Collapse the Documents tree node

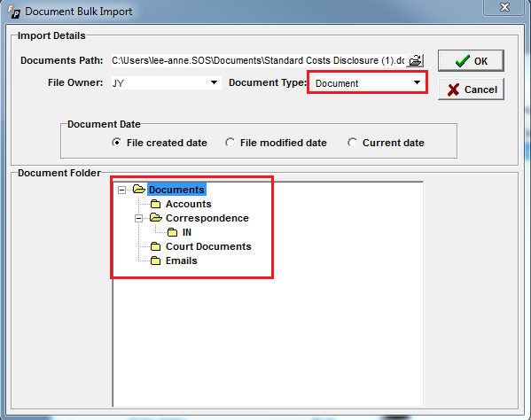[121, 190]
